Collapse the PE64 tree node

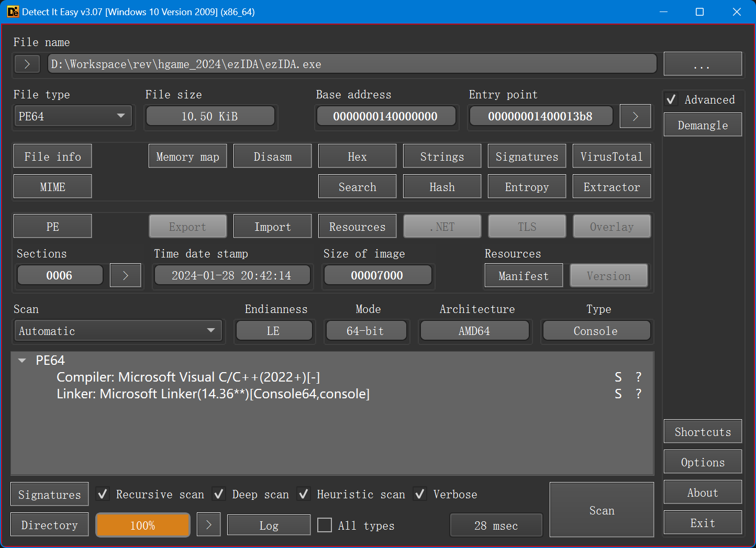(x=22, y=361)
